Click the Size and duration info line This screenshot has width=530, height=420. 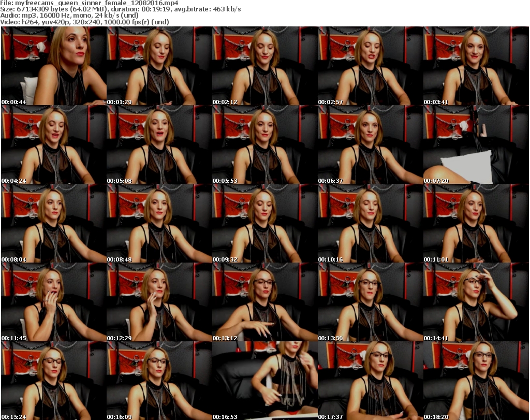point(120,9)
